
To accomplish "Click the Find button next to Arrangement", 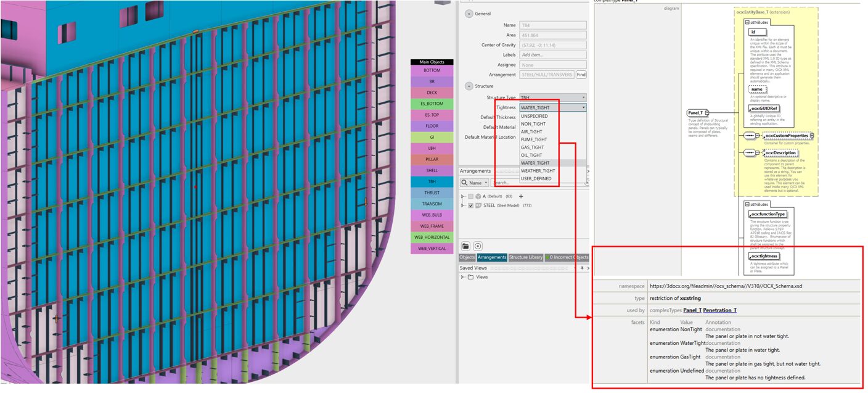I will (x=581, y=75).
